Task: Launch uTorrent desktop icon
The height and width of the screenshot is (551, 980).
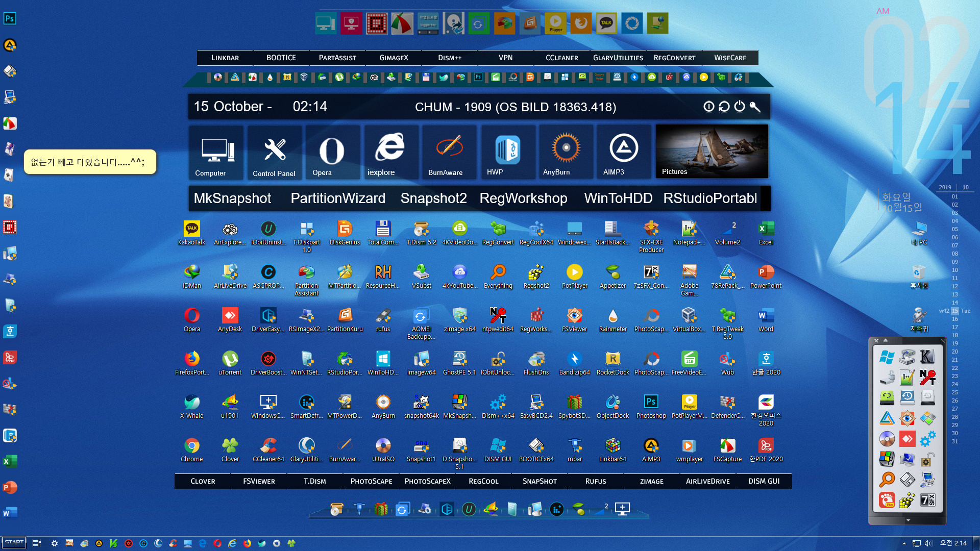Action: pyautogui.click(x=230, y=363)
